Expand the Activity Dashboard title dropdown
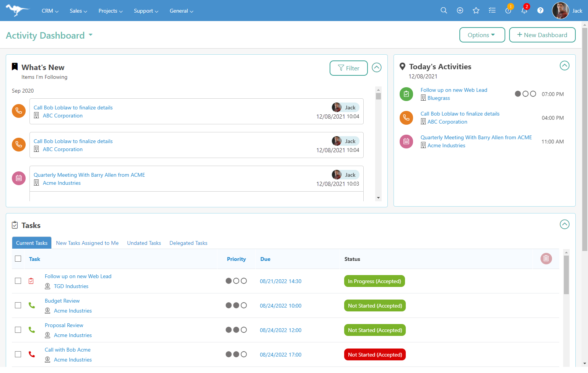The width and height of the screenshot is (588, 373). click(x=91, y=35)
